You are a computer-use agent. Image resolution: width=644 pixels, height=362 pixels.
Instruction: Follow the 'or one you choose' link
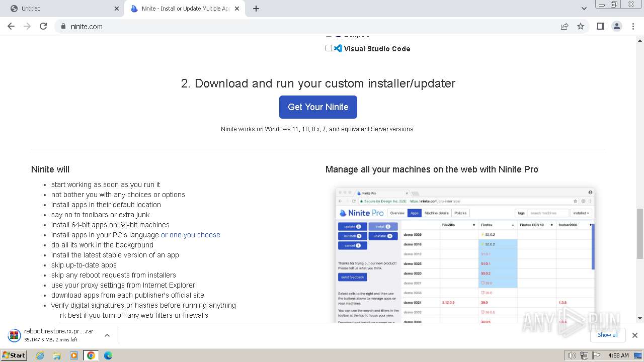tap(191, 235)
